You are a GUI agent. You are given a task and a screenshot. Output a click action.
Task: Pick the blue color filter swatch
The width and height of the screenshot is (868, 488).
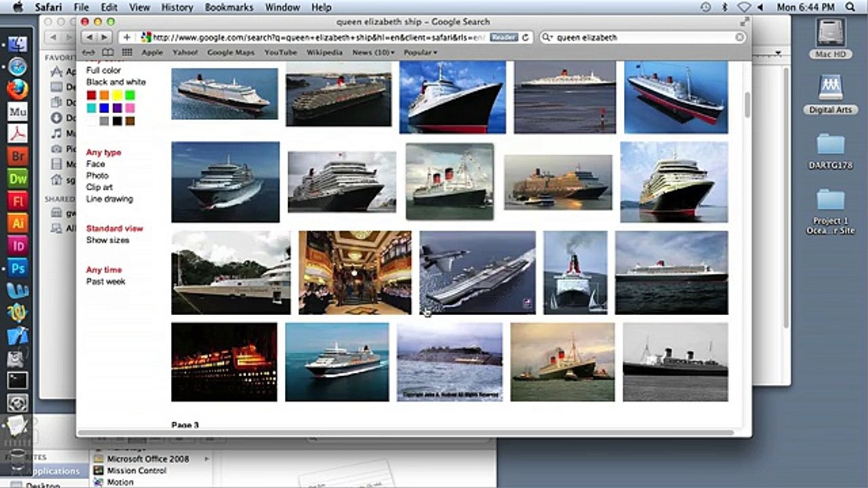click(104, 108)
